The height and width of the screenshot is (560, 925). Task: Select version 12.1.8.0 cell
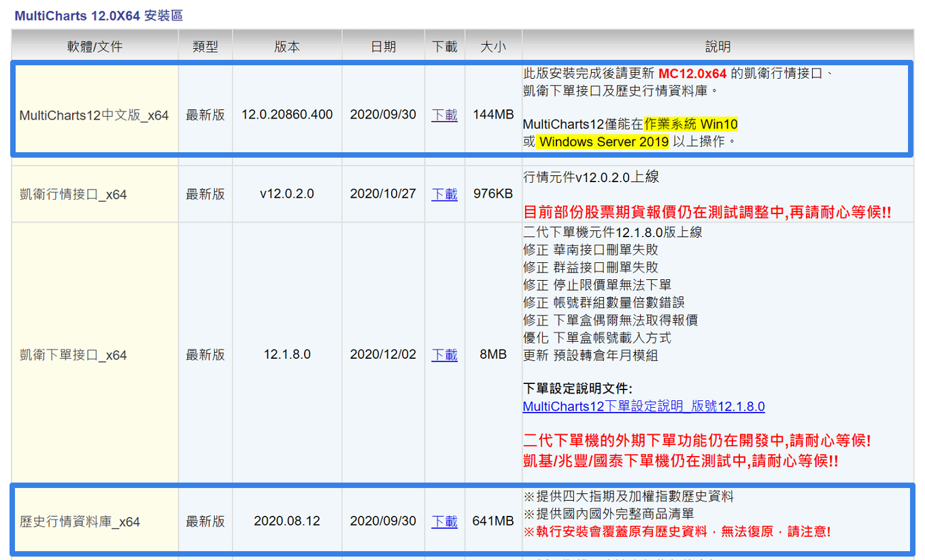coord(287,354)
